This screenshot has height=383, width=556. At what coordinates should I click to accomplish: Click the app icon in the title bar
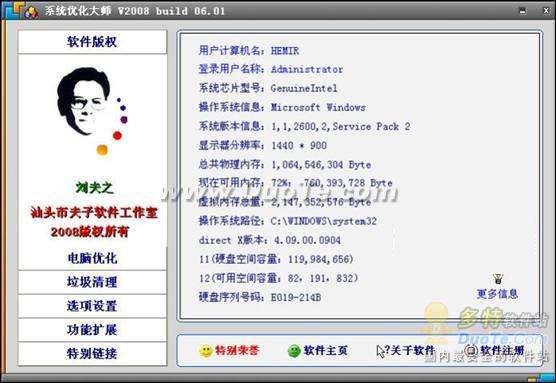pyautogui.click(x=31, y=12)
